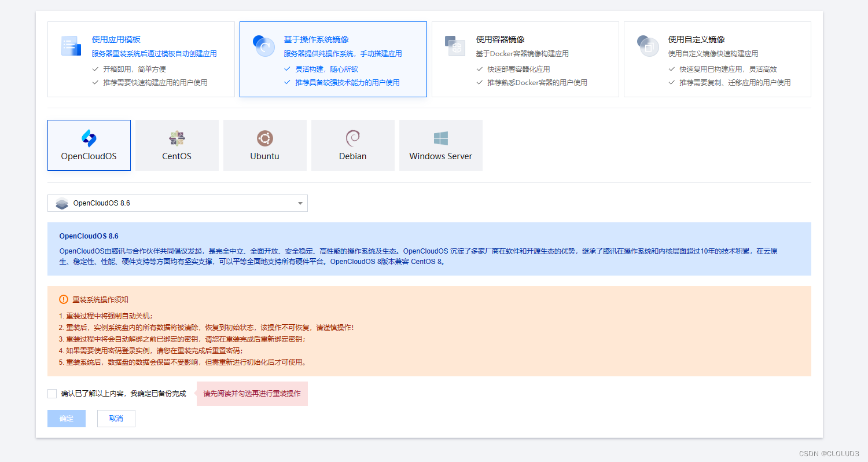Screen dimensions: 868x462
Task: Click the text 推荐需要复制、迁移应用的用户使用
Action: 735,83
